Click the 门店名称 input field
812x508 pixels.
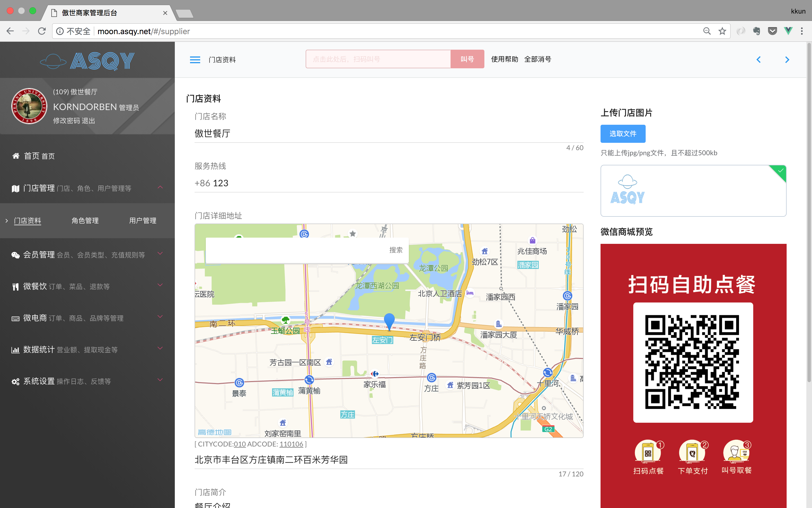[389, 133]
